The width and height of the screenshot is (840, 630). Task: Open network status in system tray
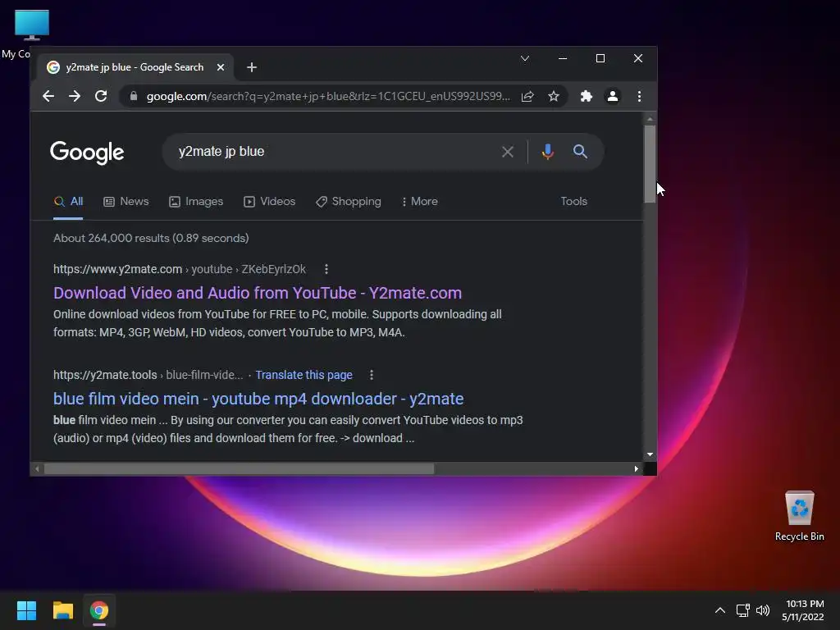pyautogui.click(x=742, y=610)
